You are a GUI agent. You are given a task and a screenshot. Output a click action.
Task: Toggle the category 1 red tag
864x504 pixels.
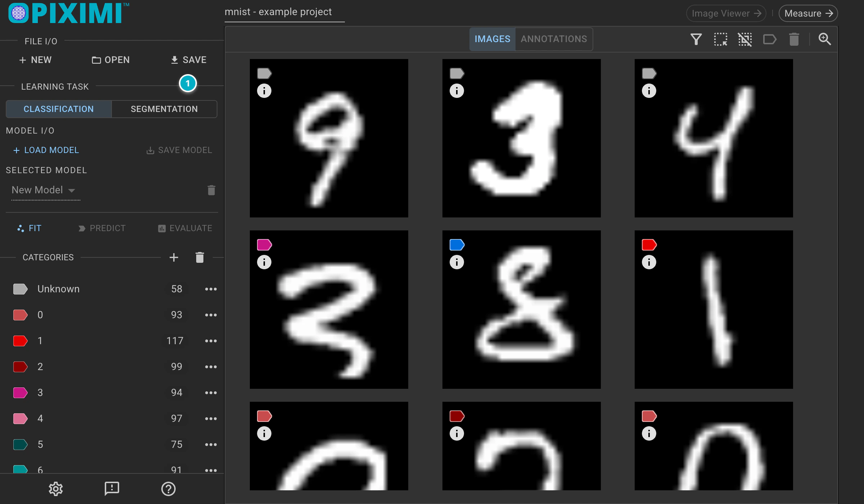(20, 341)
